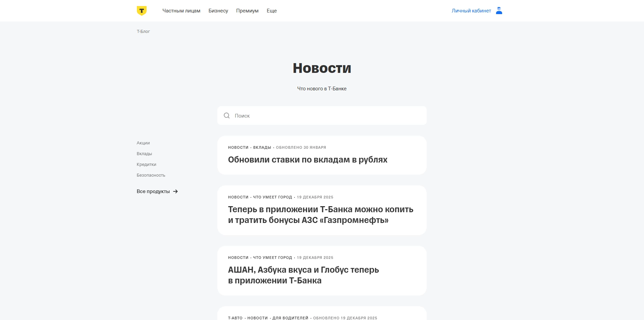Click the Новости page heading
Screen dimensions: 644x320
tap(322, 68)
